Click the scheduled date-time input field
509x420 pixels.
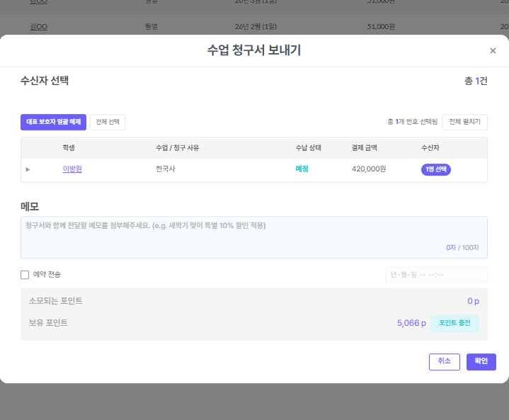tap(435, 275)
